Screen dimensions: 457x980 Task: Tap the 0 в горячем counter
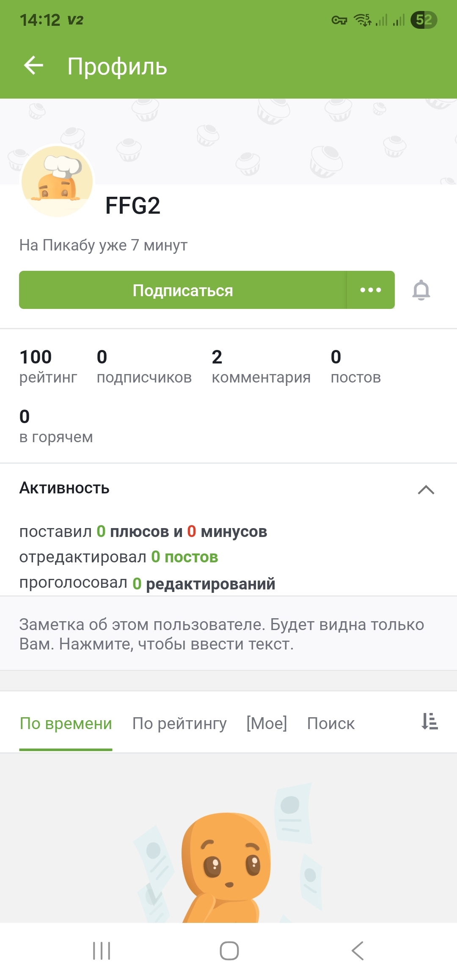(56, 426)
